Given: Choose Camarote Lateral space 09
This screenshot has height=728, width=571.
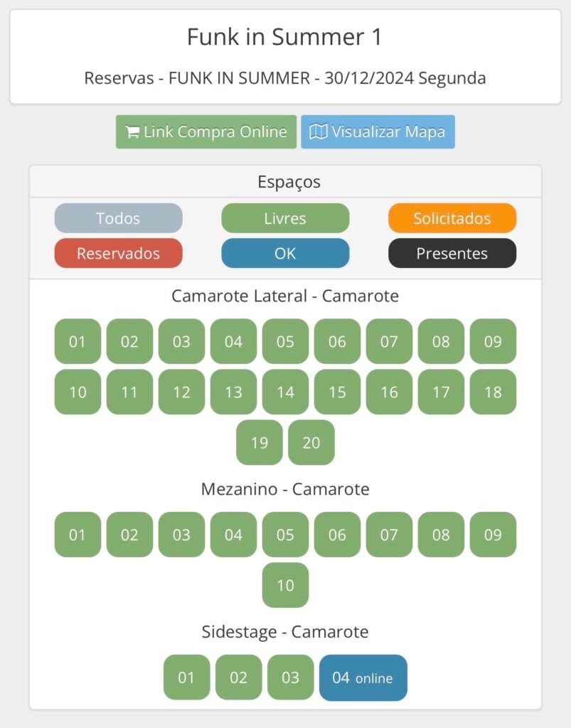Looking at the screenshot, I should (x=493, y=341).
